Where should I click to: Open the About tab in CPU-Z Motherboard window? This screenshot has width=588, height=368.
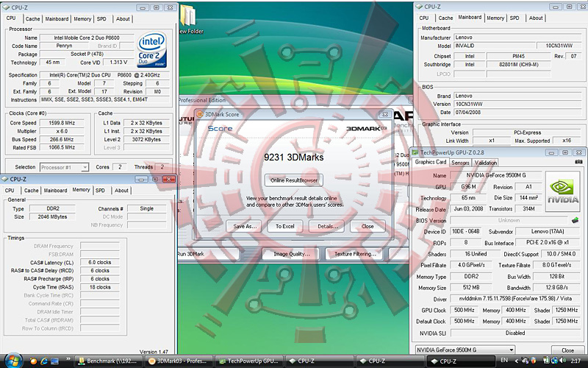536,18
